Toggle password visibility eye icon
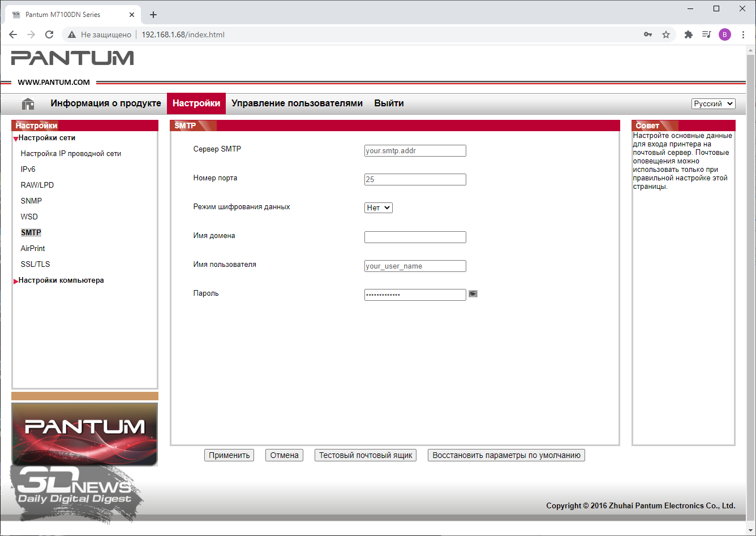Viewport: 756px width, 536px height. tap(473, 293)
